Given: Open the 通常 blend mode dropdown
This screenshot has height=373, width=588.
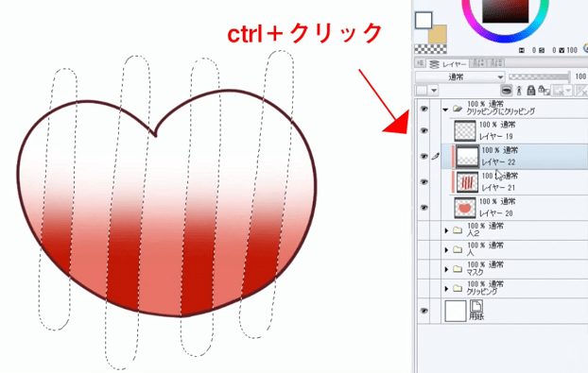Looking at the screenshot, I should (x=460, y=77).
